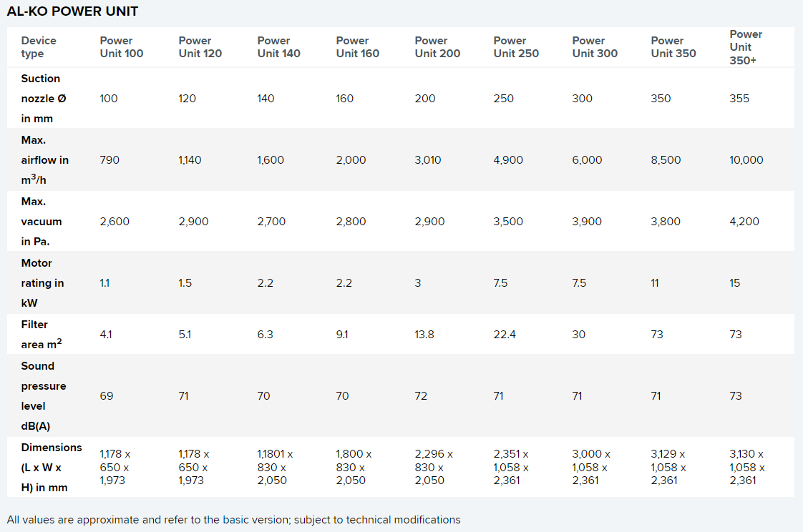
Task: Click the Power Unit 120 column header
Action: tap(200, 47)
